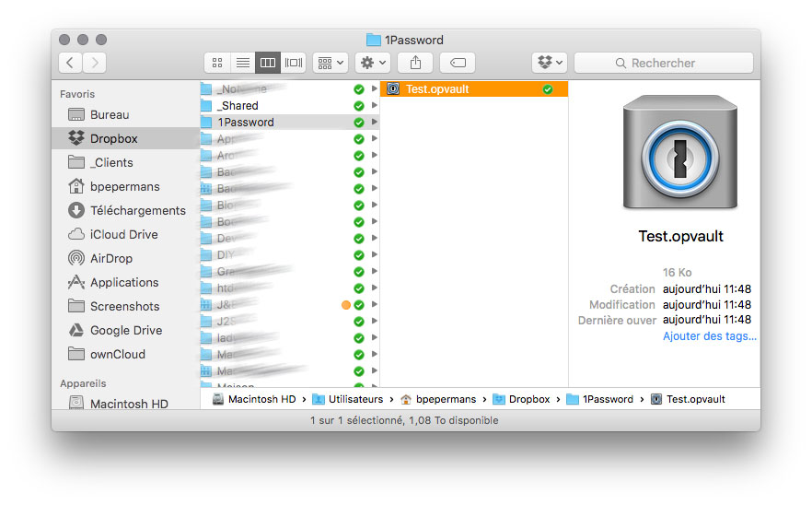Expand the 1Password folder arrow

pos(374,122)
